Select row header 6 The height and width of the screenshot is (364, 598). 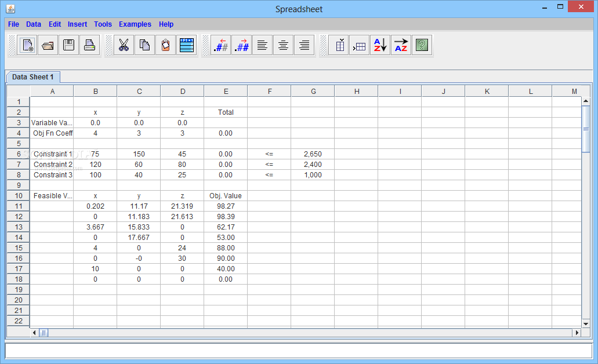(19, 154)
